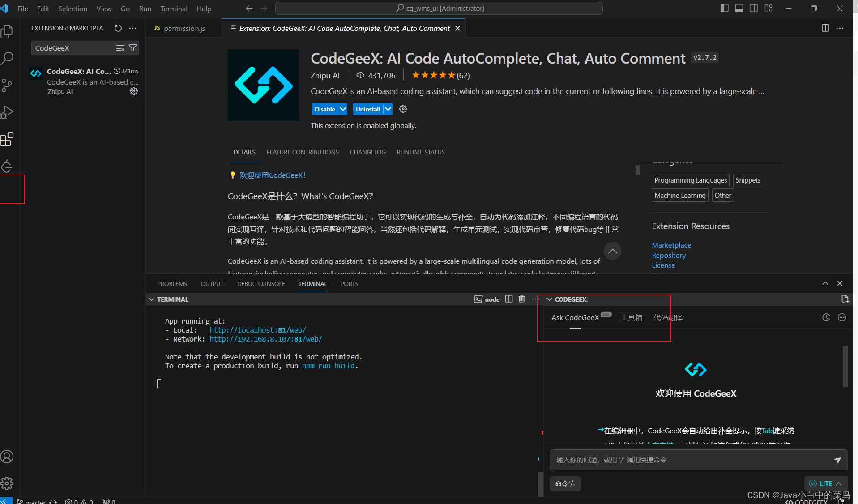The width and height of the screenshot is (858, 504).
Task: Open the Terminal menu
Action: click(174, 9)
